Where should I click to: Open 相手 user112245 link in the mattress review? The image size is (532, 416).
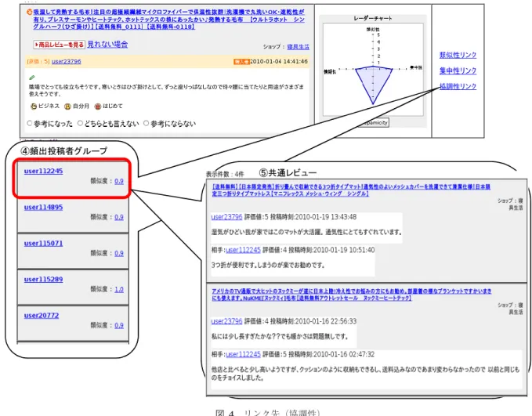tap(243, 250)
